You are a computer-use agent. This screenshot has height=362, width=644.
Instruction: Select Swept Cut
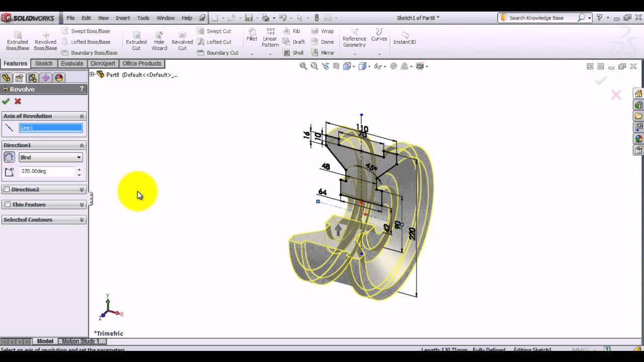[214, 31]
